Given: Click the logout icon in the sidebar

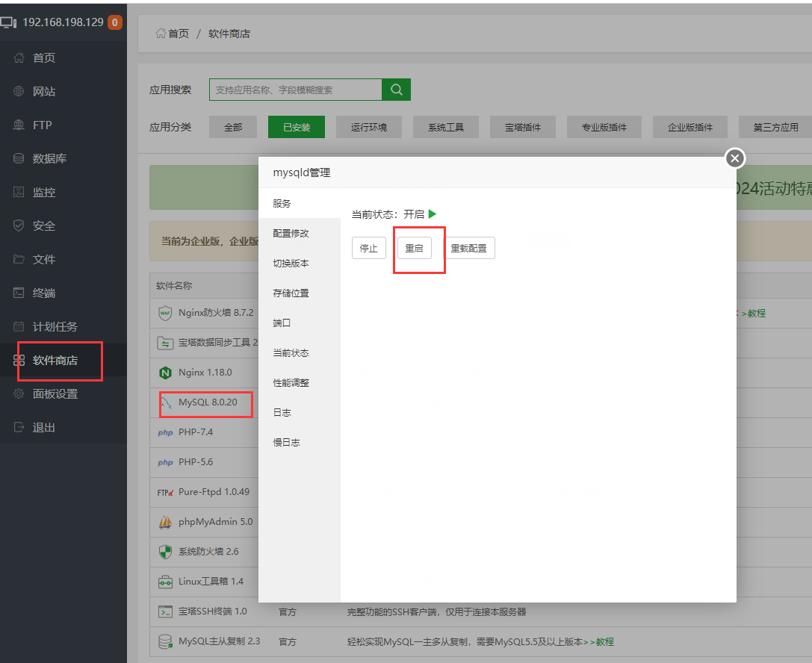Looking at the screenshot, I should [19, 428].
